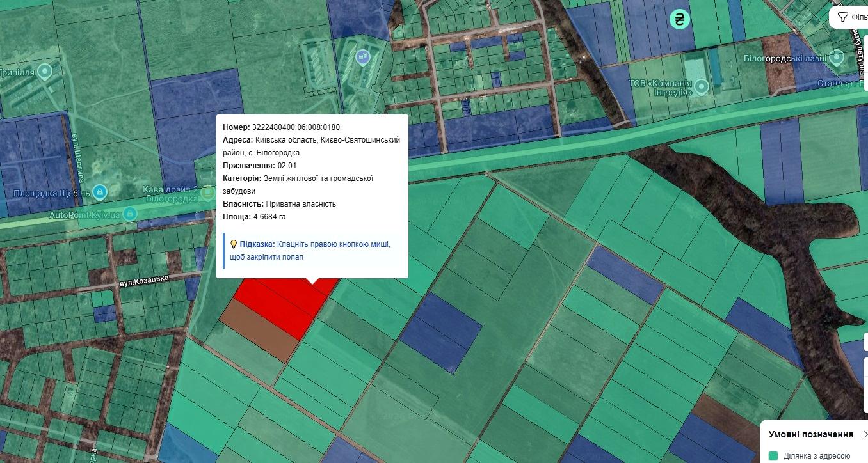Click the Трипілля location pin
The image size is (868, 463).
[x=45, y=71]
